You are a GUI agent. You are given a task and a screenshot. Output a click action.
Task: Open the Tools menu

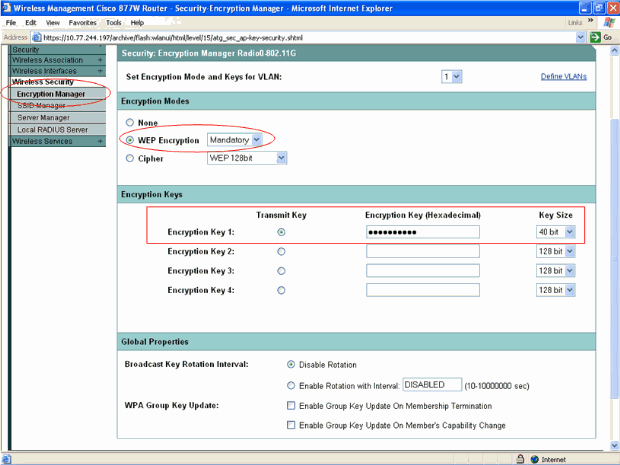point(113,23)
